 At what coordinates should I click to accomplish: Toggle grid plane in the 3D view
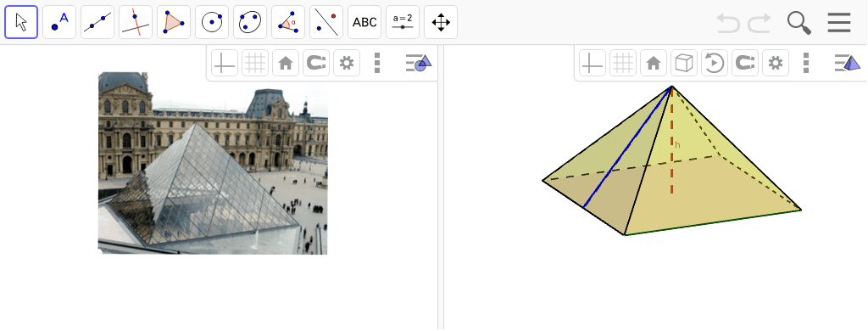coord(623,63)
